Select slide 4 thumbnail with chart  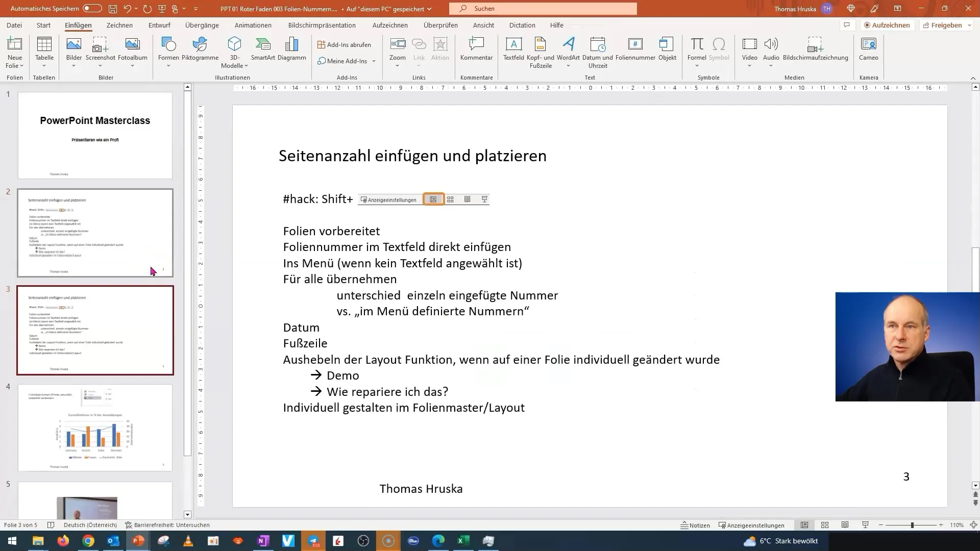pyautogui.click(x=95, y=428)
